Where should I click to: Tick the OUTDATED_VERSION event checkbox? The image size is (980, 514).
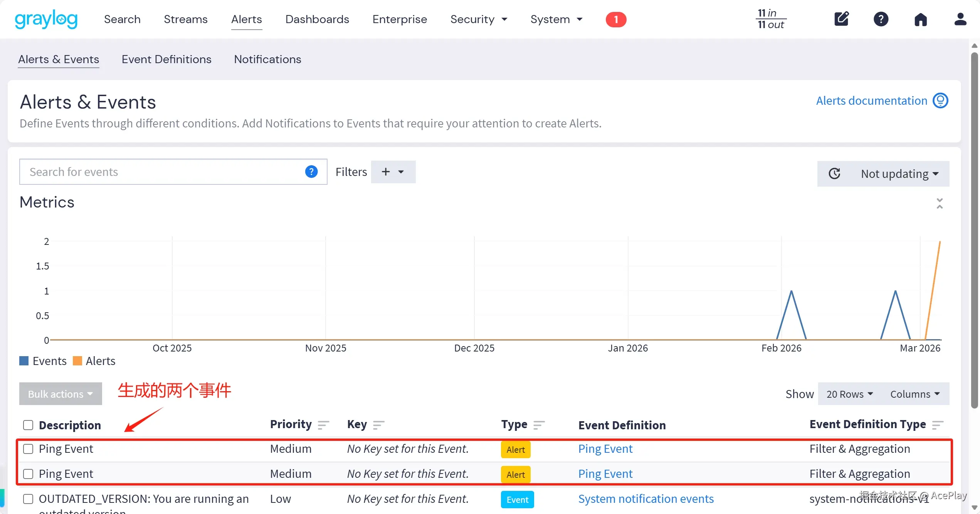28,499
